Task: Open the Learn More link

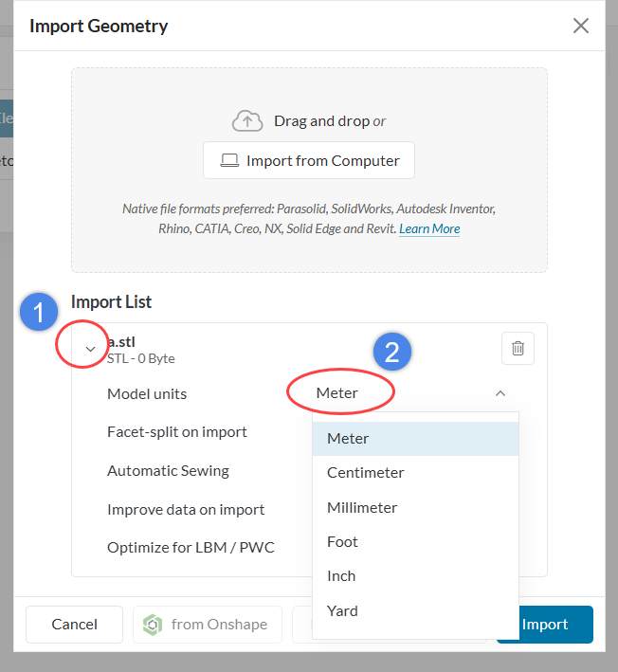Action: (x=429, y=228)
